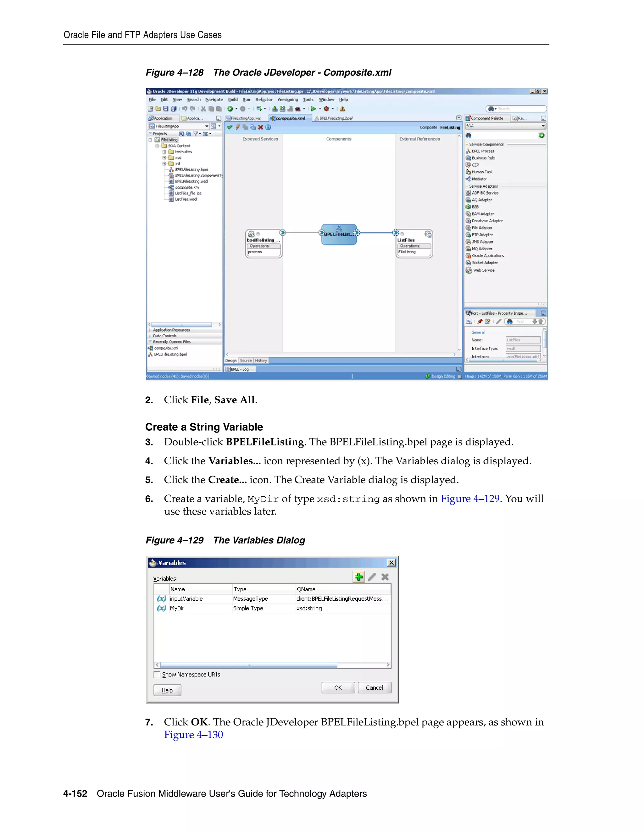Select the MyDir variable row
Screen dimensions: 644x833
coord(272,608)
